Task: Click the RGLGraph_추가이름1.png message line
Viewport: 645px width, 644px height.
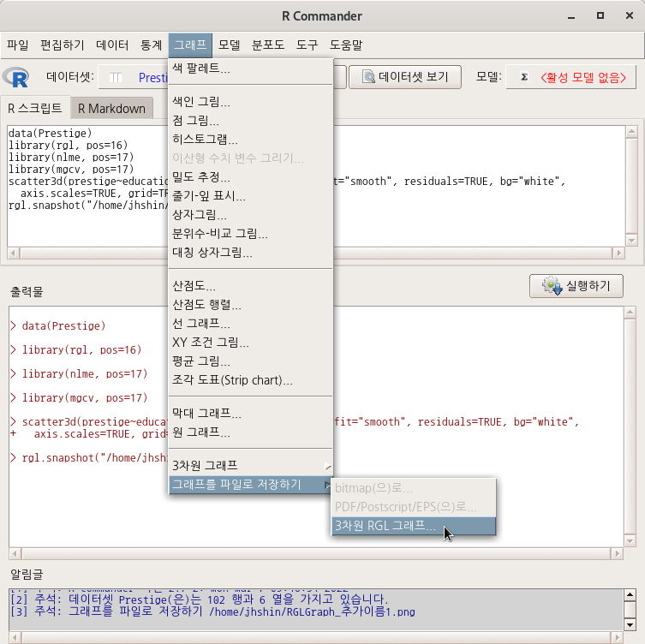Action: coord(212,612)
